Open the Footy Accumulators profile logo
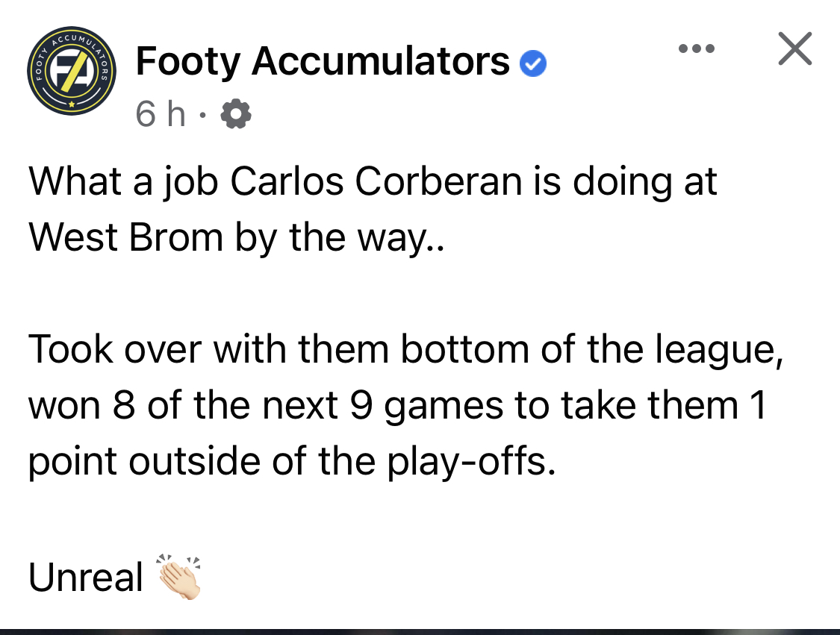 (x=71, y=70)
